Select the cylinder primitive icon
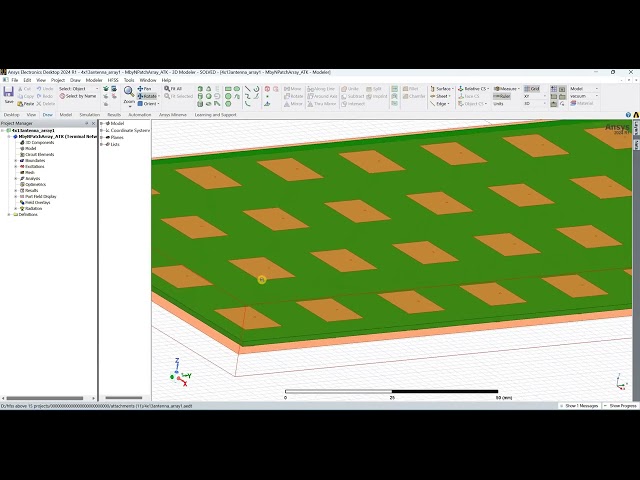The height and width of the screenshot is (480, 640). pyautogui.click(x=200, y=96)
